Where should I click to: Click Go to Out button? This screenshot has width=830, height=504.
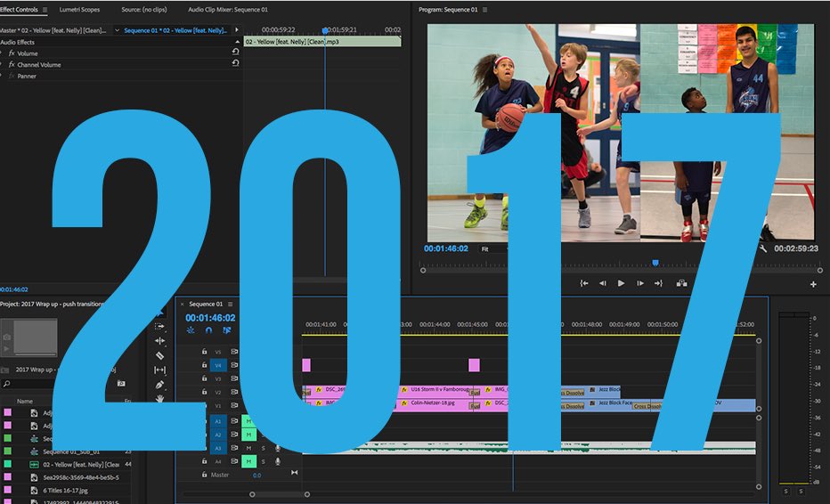[x=658, y=284]
